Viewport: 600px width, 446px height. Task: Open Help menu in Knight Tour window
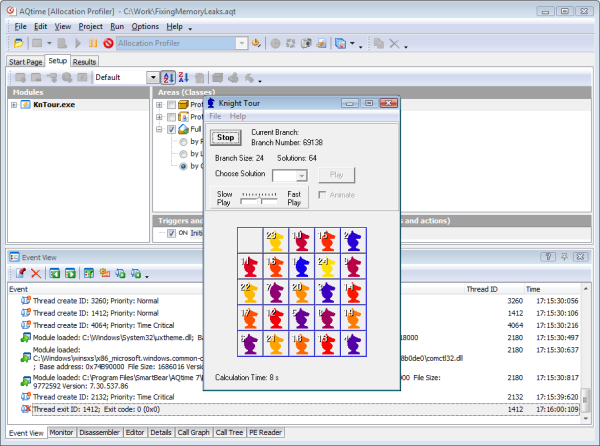(x=238, y=116)
